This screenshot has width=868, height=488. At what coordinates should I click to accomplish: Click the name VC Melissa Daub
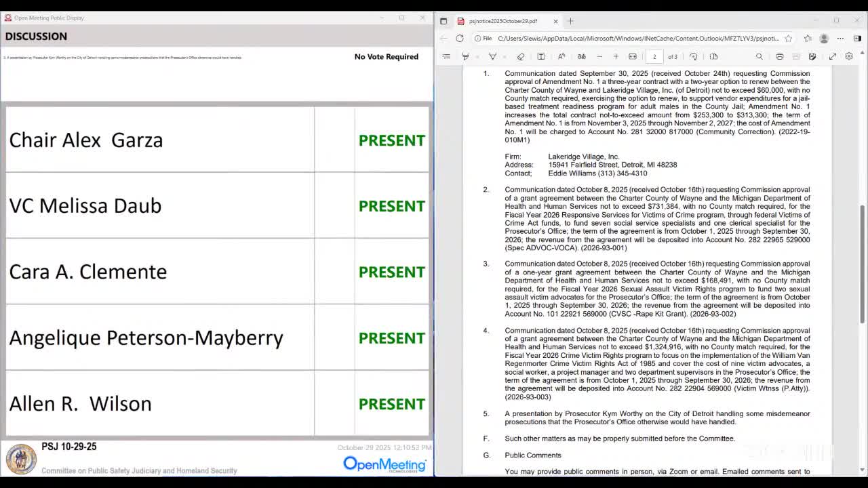(85, 206)
